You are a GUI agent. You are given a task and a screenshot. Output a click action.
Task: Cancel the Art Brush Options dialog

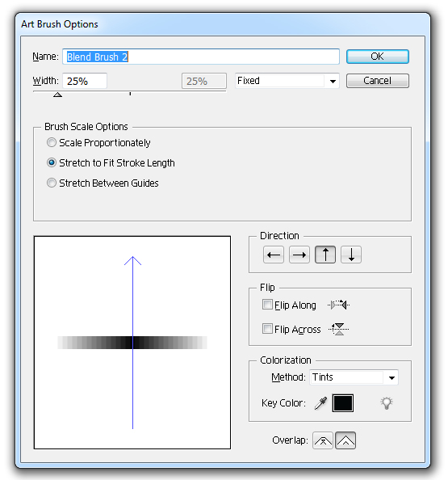[x=377, y=81]
